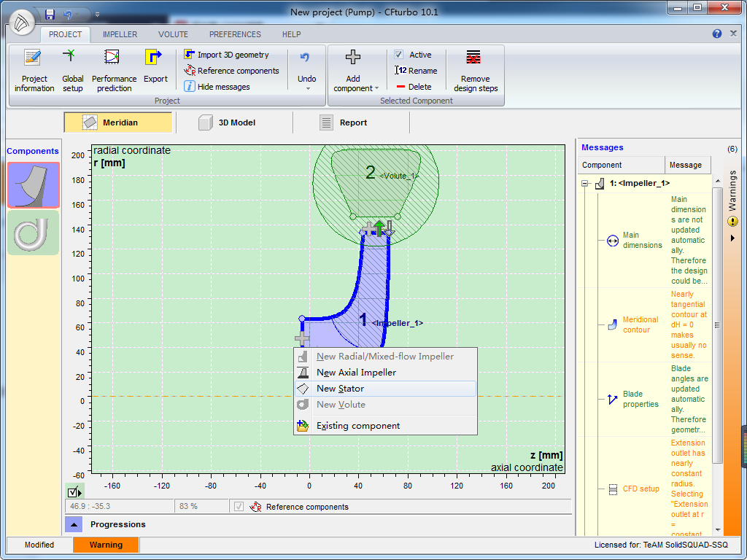Open Performance prediction
747x560 pixels.
click(x=114, y=71)
